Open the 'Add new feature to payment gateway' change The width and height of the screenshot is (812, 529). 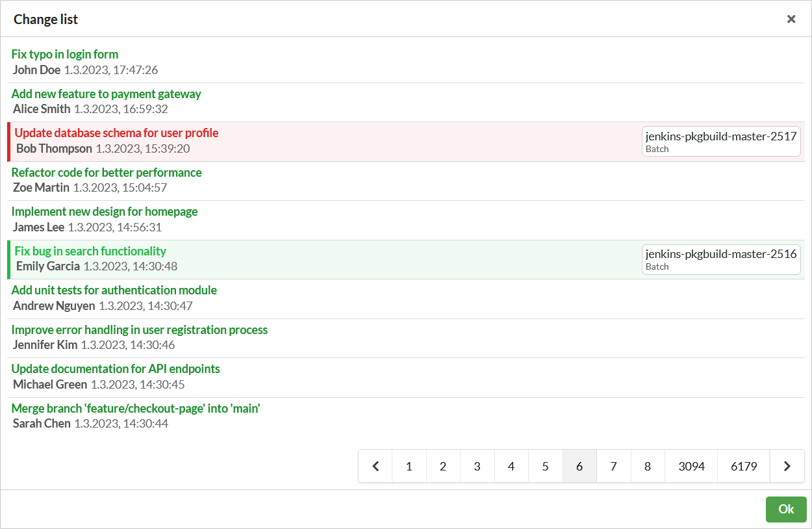click(106, 94)
